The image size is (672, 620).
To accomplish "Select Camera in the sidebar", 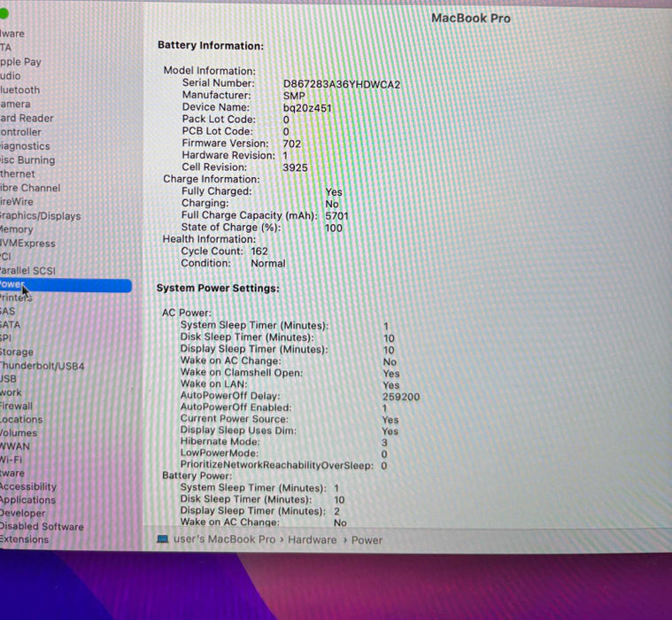I will [15, 105].
